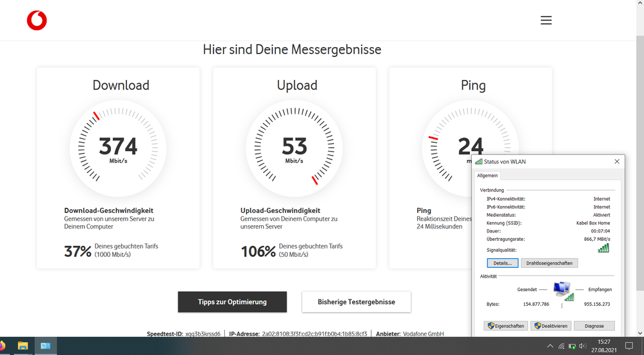
Task: Open File Explorer from the taskbar
Action: pyautogui.click(x=23, y=346)
